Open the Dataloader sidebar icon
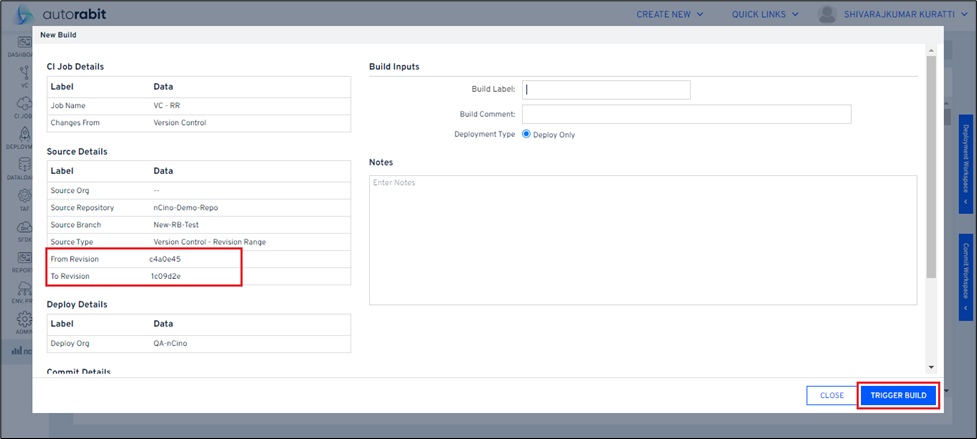Viewport: 977px width, 439px height. coord(18,170)
